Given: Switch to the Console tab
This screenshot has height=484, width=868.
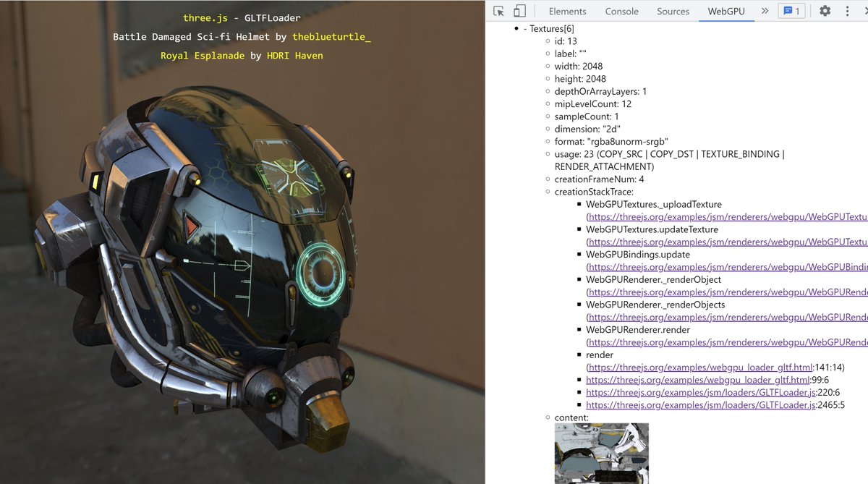Looking at the screenshot, I should (x=622, y=11).
